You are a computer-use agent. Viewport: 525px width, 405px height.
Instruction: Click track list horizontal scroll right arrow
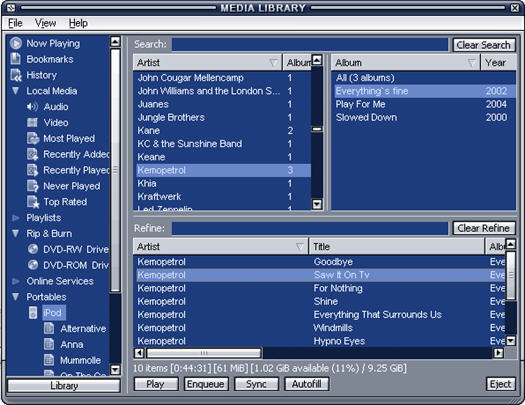pyautogui.click(x=499, y=353)
